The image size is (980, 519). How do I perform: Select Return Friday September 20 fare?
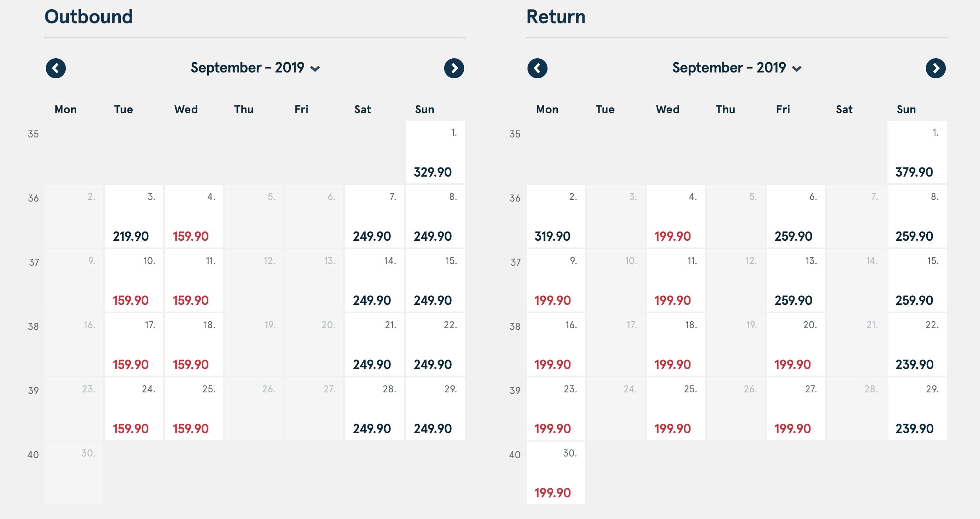(795, 345)
